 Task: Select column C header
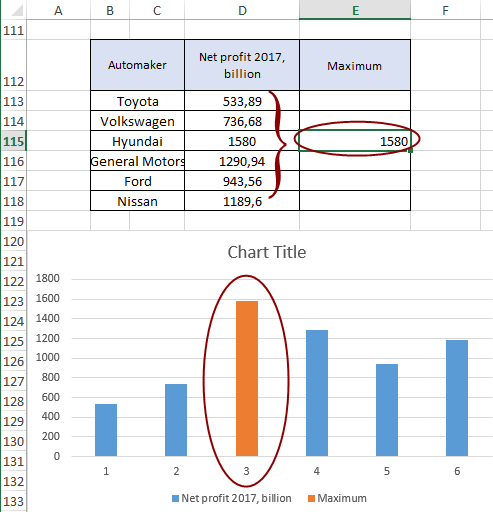[157, 10]
